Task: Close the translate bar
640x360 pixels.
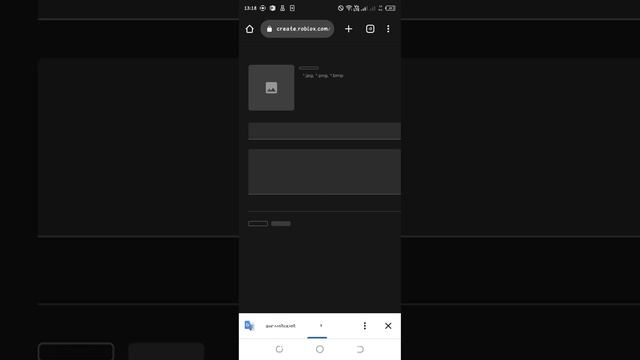Action: [388, 326]
